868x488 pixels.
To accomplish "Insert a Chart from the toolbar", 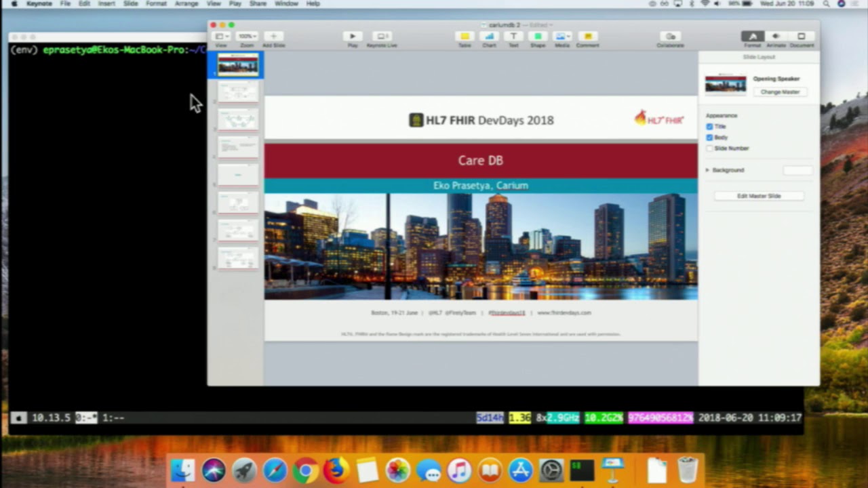I will [489, 37].
